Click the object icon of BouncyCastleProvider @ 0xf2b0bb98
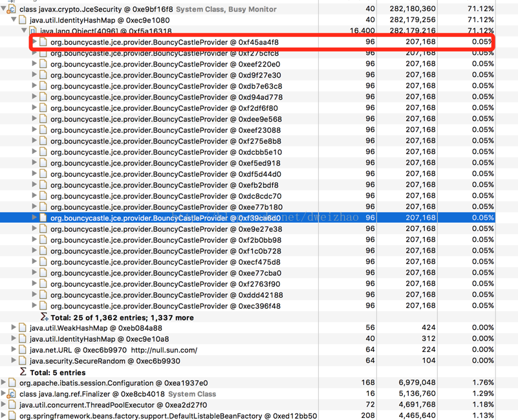This screenshot has height=420, width=518. click(x=43, y=239)
